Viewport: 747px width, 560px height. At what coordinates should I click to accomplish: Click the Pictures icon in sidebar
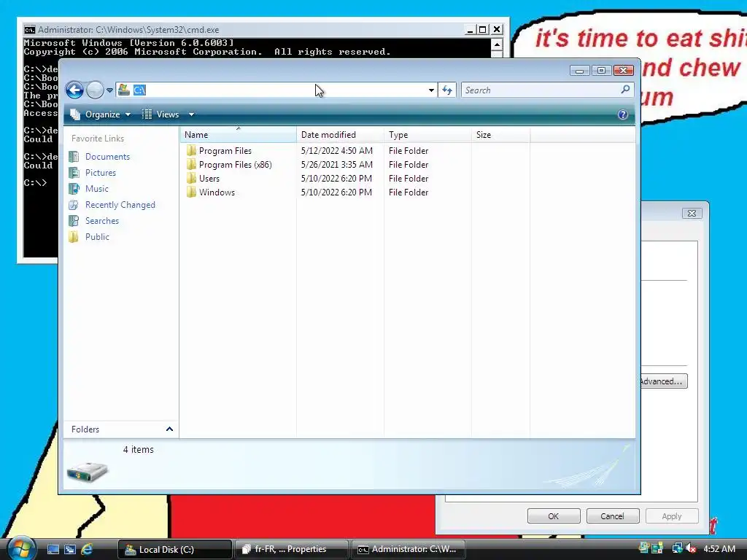tap(74, 173)
